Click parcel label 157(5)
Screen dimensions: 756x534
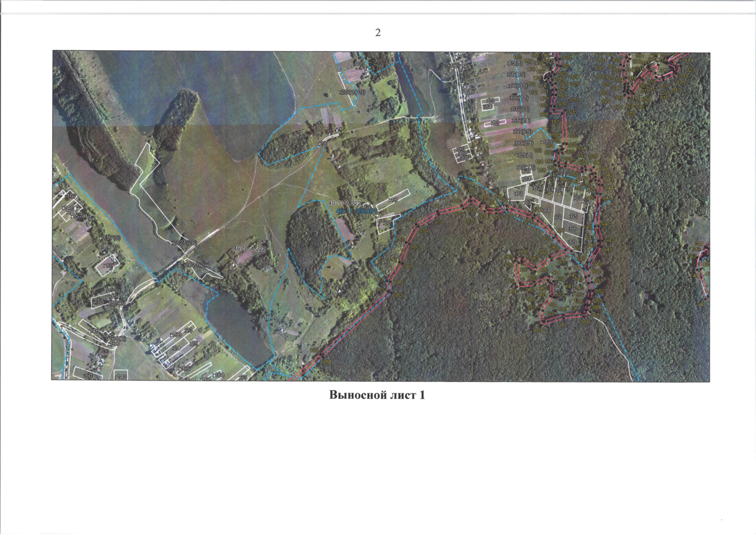(x=112, y=238)
